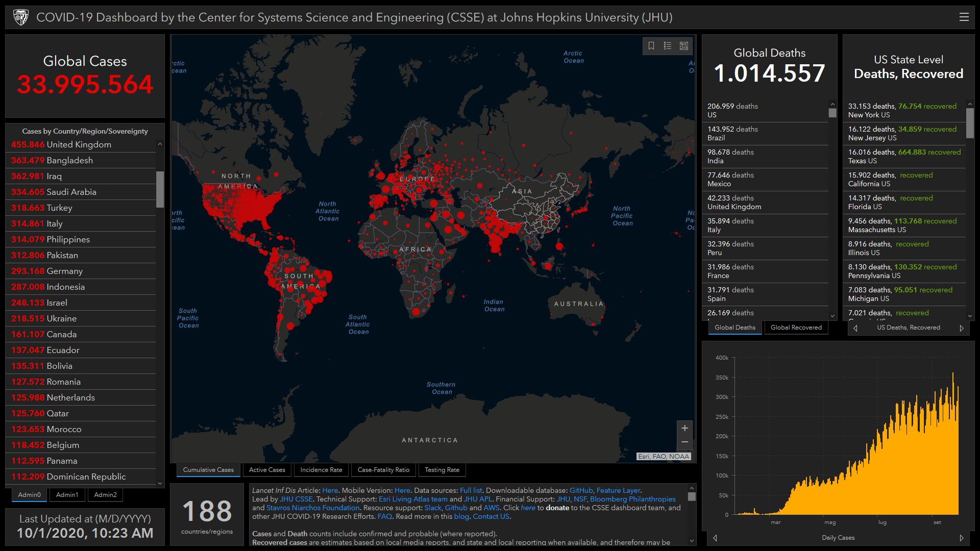Image resolution: width=980 pixels, height=551 pixels.
Task: Select Michigan US state row
Action: 904,294
